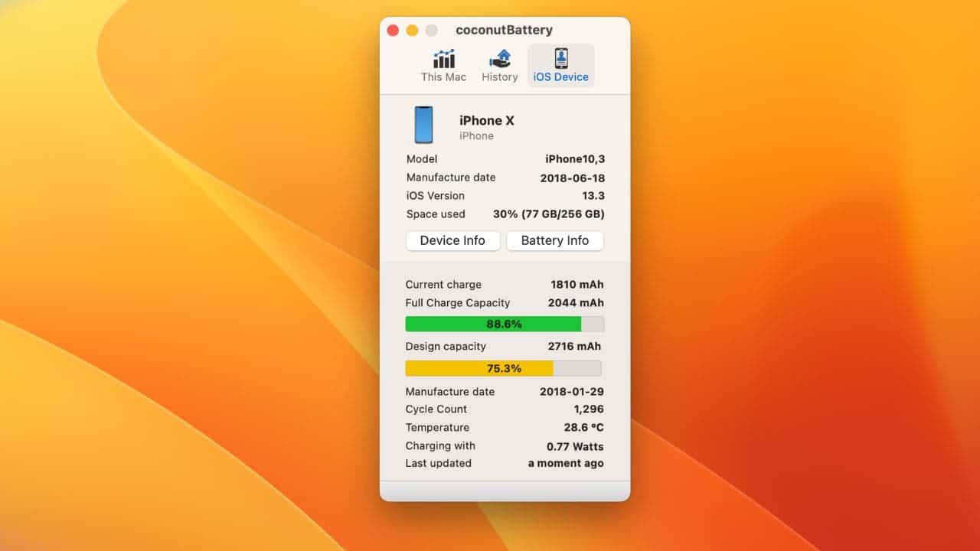Viewport: 980px width, 551px height.
Task: Click the Last updated label
Action: [x=439, y=463]
